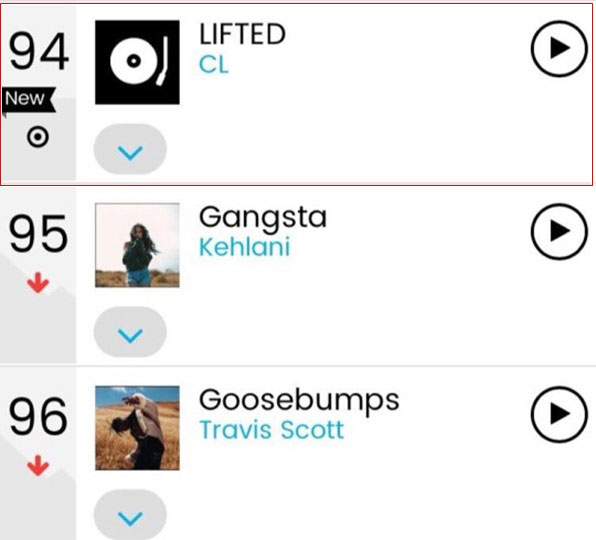
Task: Select the song title LIFTED
Action: point(242,34)
